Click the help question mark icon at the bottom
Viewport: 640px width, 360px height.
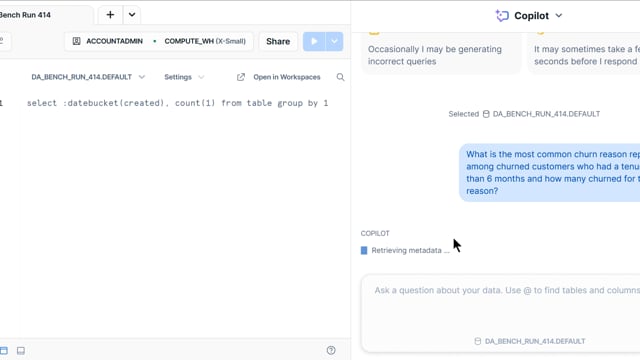point(331,350)
